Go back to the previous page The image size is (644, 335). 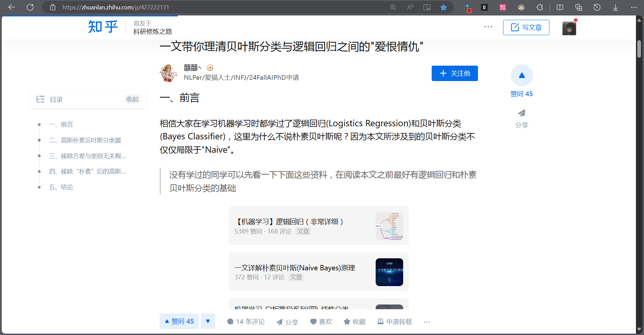[x=12, y=7]
